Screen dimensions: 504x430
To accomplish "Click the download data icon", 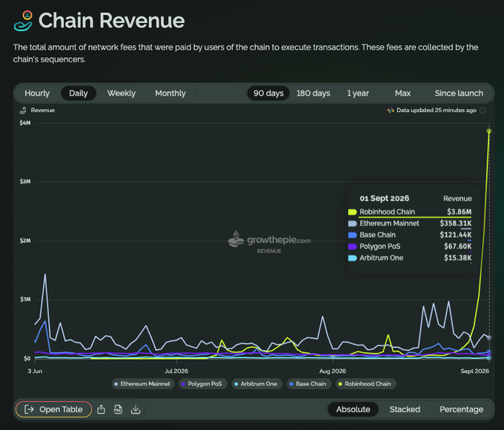I will [136, 409].
